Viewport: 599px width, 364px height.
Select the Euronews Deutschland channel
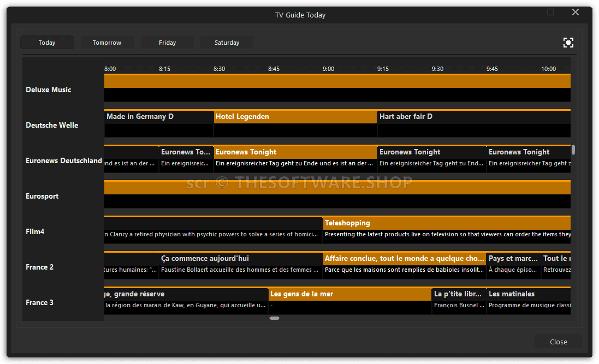pyautogui.click(x=64, y=161)
